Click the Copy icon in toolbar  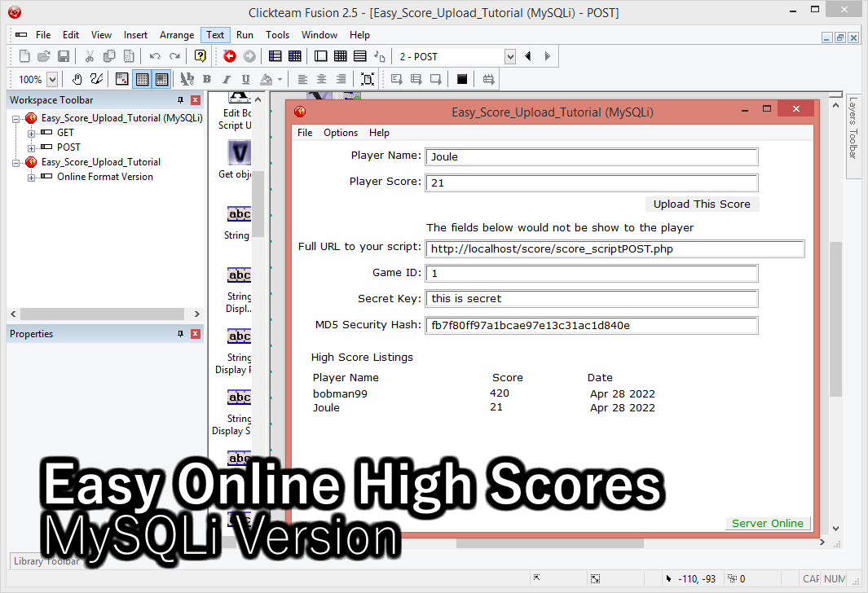(x=109, y=56)
